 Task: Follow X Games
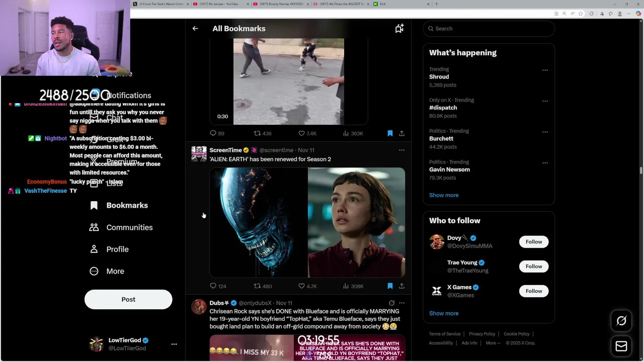pos(534,291)
